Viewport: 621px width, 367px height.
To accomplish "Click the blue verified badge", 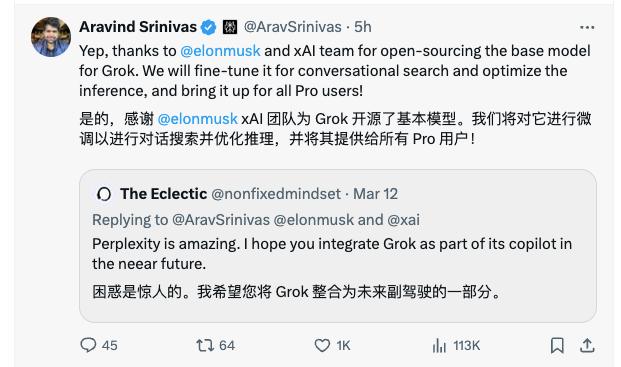I will click(208, 27).
